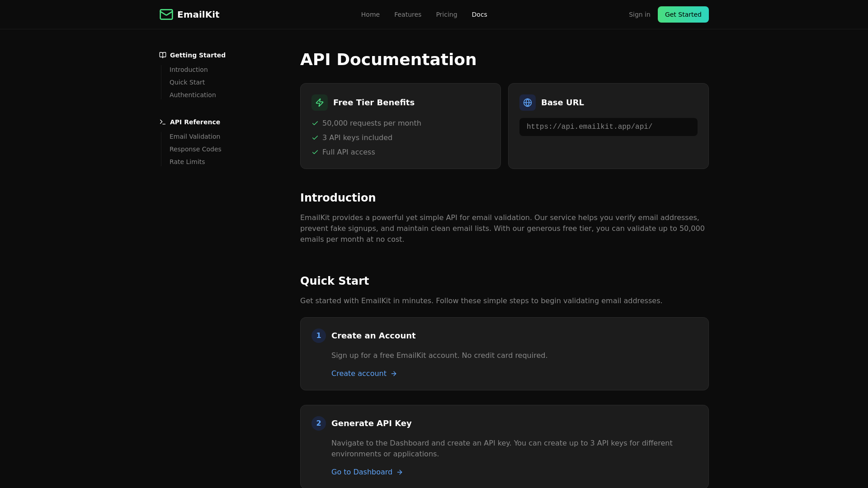Click the arrow next to Go to Dashboard
868x488 pixels.
tap(400, 472)
